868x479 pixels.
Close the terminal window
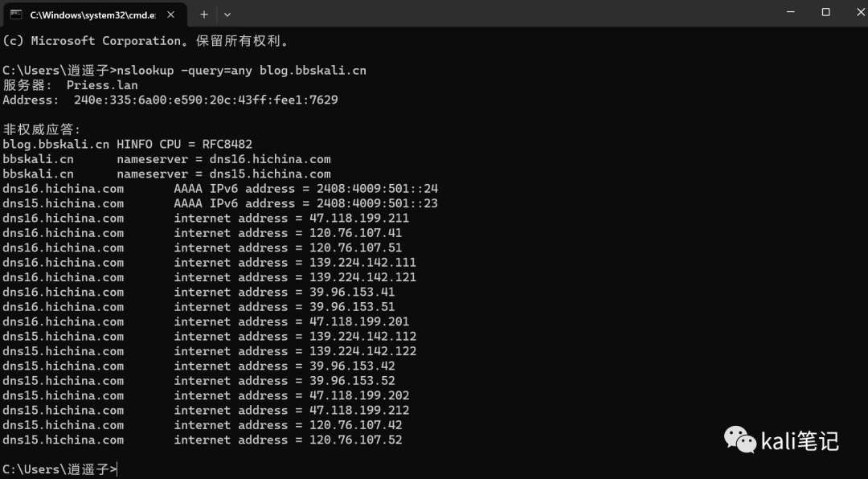860,11
